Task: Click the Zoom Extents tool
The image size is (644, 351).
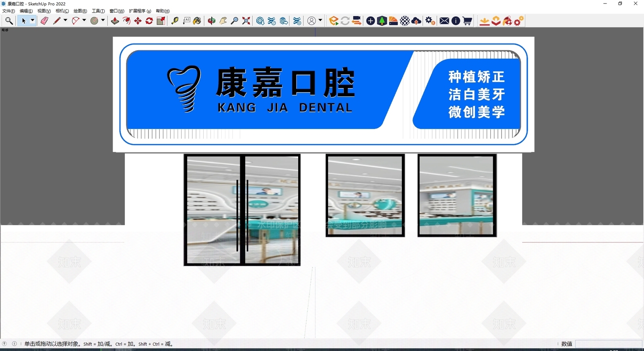Action: coord(246,21)
